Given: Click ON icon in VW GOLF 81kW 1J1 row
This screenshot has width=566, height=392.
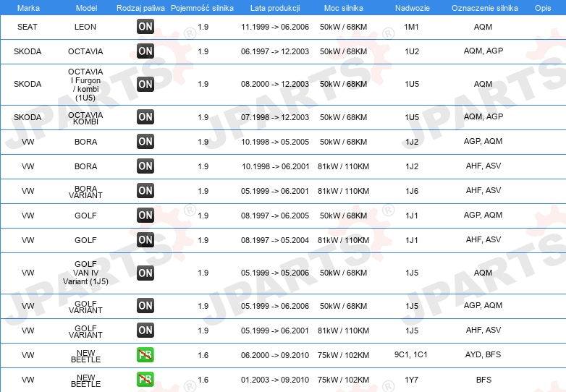Looking at the screenshot, I should pos(145,239).
